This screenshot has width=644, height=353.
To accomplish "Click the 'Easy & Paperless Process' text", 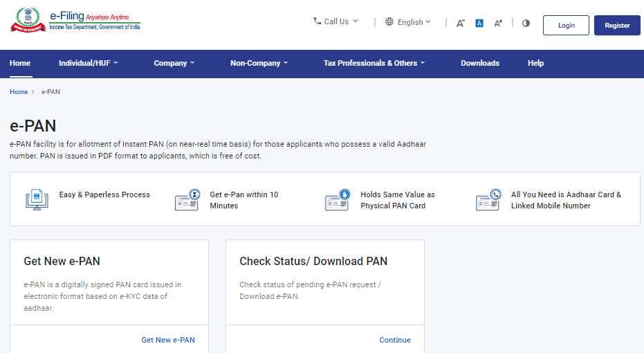I will click(104, 194).
